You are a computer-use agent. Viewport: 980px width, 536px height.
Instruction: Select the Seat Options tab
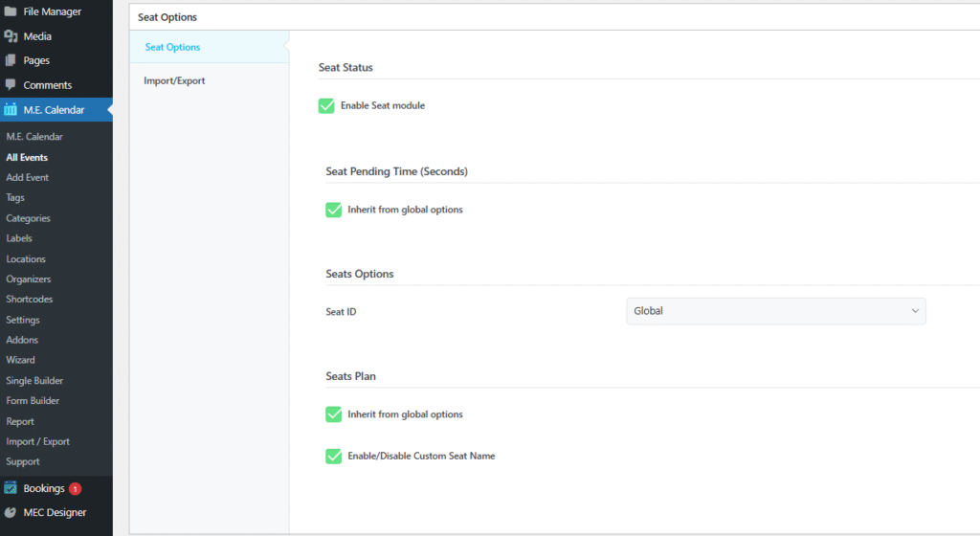pyautogui.click(x=172, y=47)
